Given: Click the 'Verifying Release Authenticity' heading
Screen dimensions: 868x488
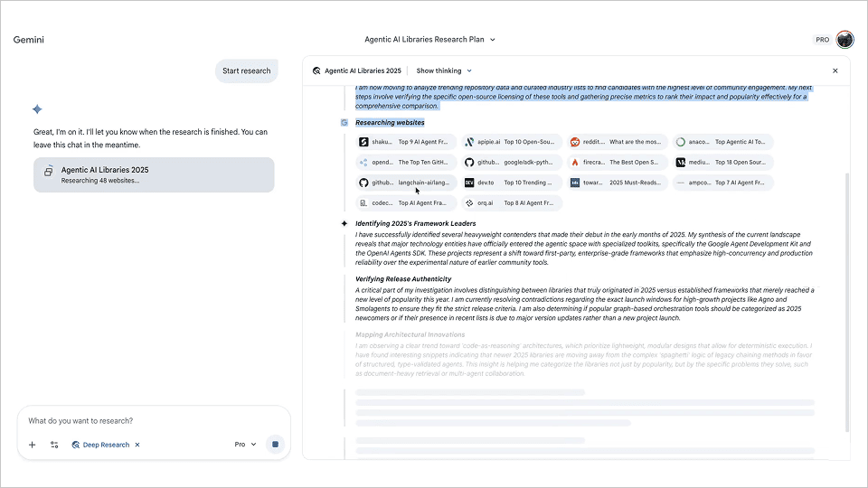Looking at the screenshot, I should [403, 279].
